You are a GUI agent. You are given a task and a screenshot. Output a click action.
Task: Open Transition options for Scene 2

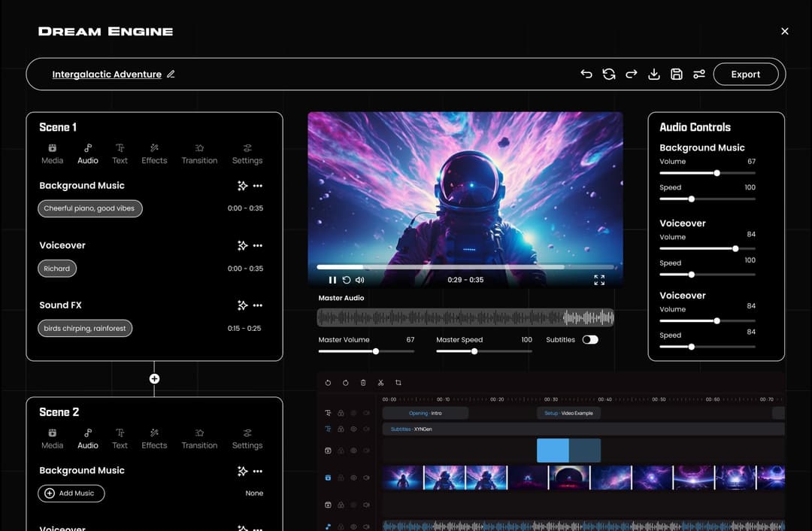[199, 438]
